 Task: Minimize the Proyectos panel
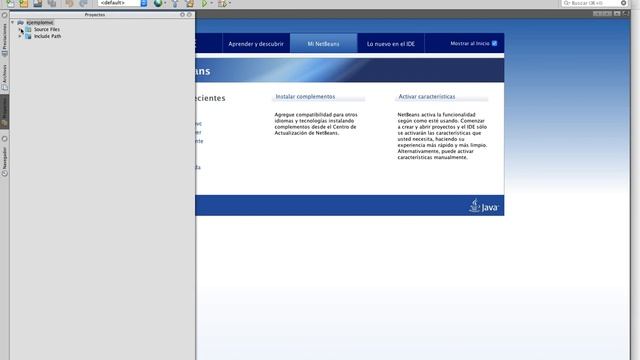pos(182,15)
